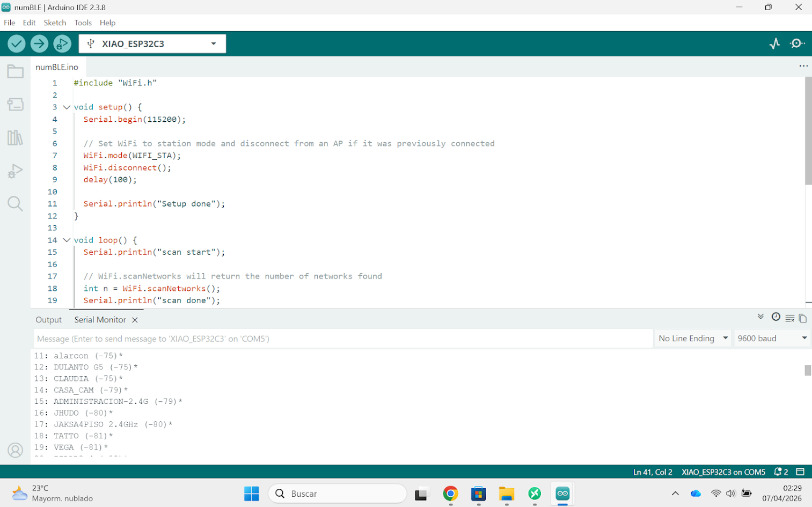Switch to the Output tab

49,320
